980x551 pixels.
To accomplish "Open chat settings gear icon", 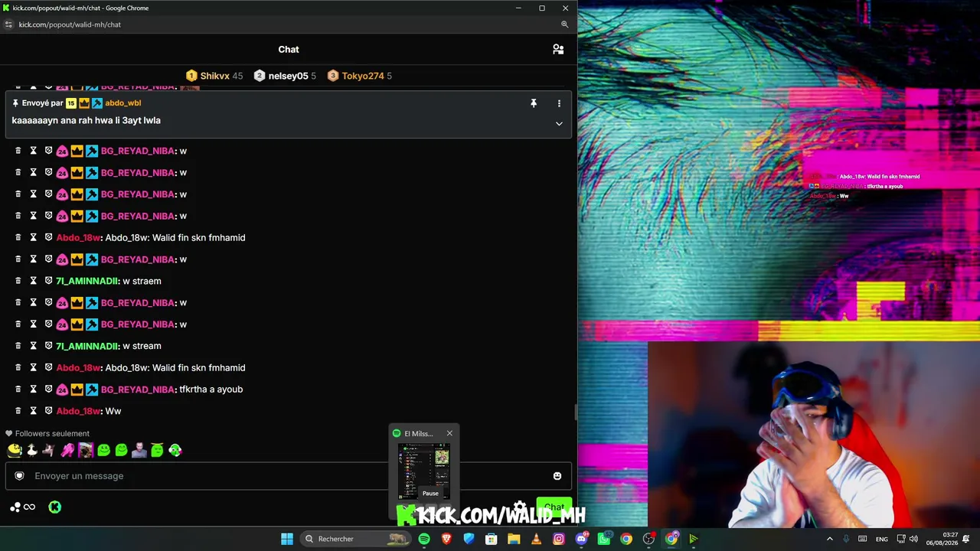I will point(520,507).
